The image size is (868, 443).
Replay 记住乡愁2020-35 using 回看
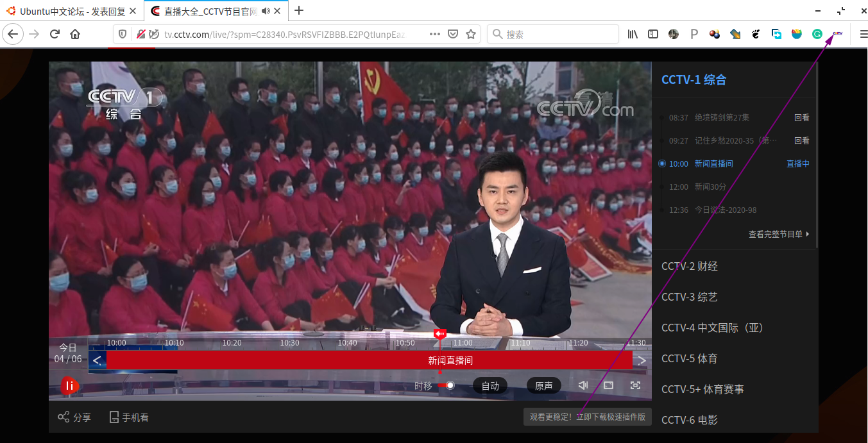pyautogui.click(x=802, y=141)
